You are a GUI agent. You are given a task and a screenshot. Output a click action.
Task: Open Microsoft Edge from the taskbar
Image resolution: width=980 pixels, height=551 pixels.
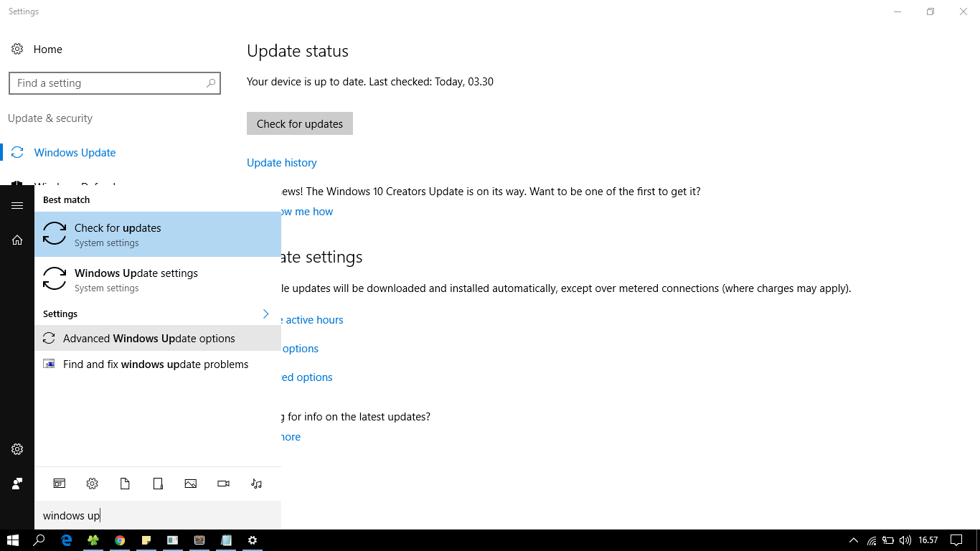point(67,540)
